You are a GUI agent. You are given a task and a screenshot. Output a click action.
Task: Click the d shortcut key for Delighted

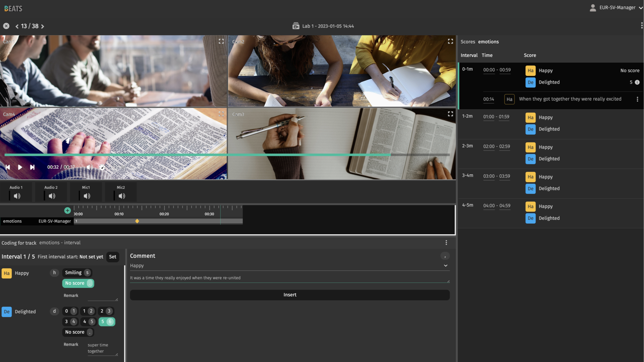pyautogui.click(x=54, y=311)
